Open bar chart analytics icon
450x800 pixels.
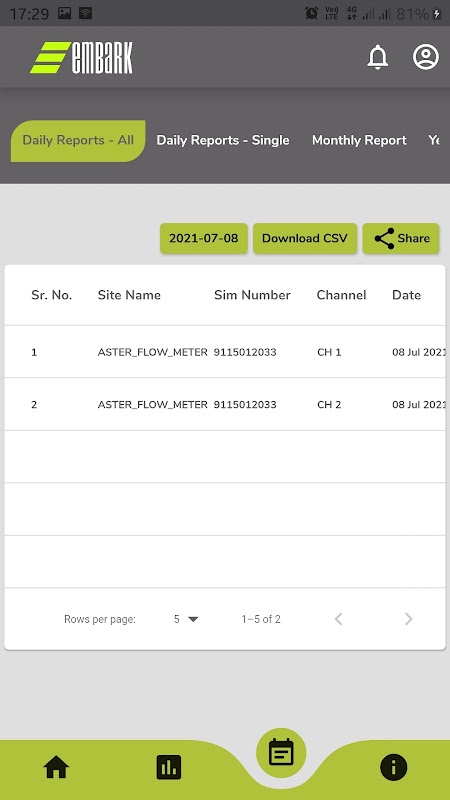point(169,767)
